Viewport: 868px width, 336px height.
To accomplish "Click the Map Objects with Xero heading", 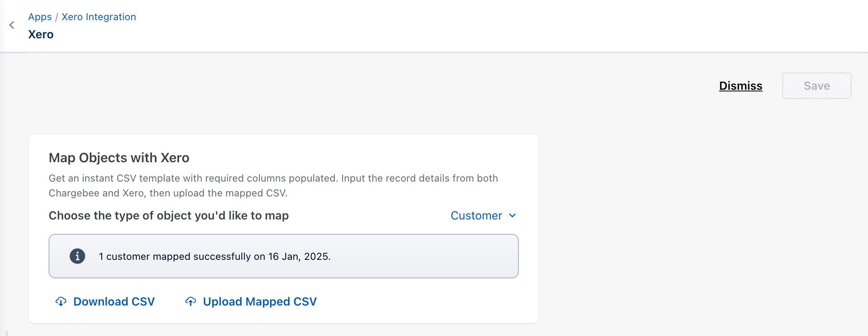I will click(x=119, y=158).
